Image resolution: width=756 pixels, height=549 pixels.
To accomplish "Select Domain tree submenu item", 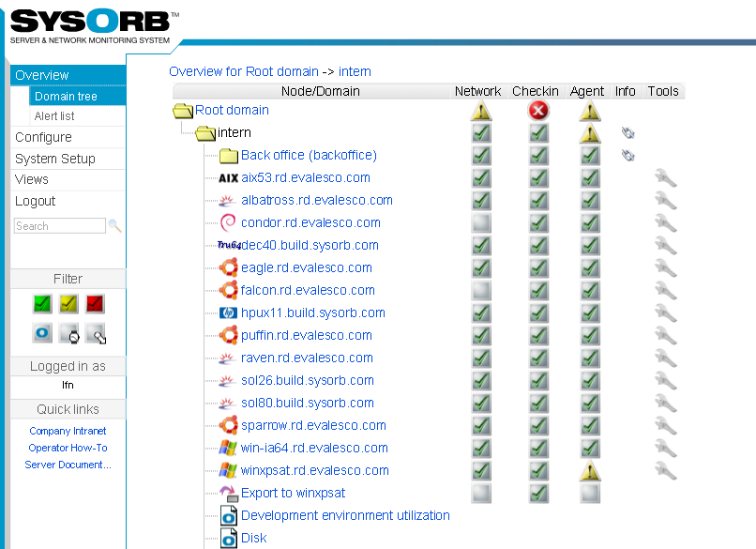I will [x=78, y=96].
